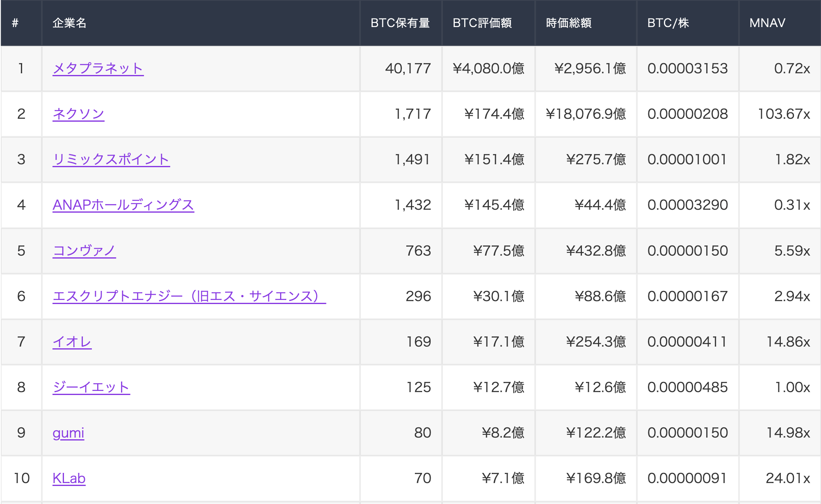Viewport: 821px width, 504px height.
Task: Select the 5.59x MNAV cell
Action: [780, 251]
